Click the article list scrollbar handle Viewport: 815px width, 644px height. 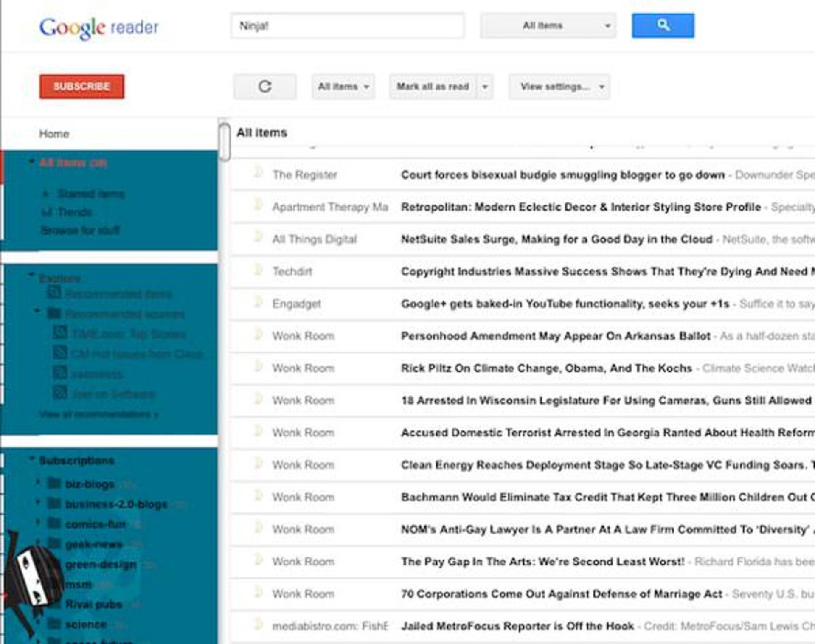tap(225, 142)
